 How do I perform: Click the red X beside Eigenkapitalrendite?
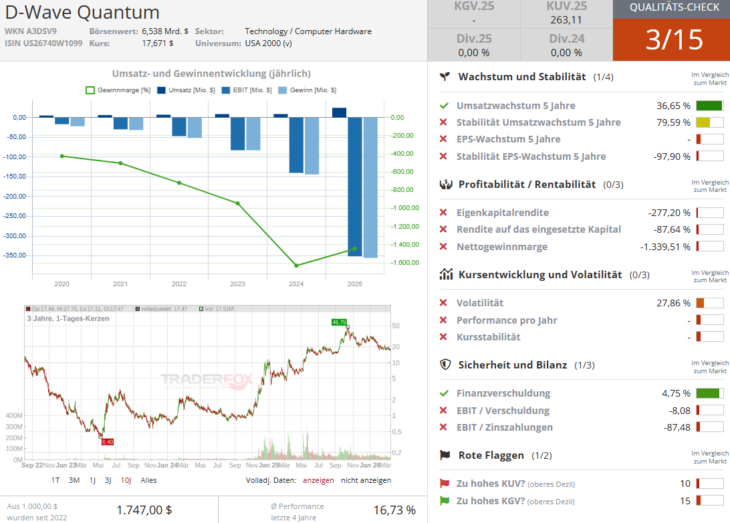(x=444, y=212)
